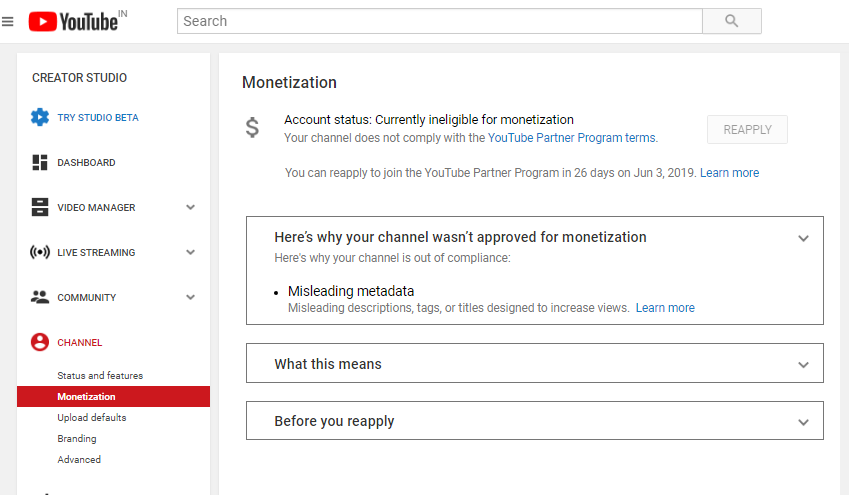Open Community menu item
This screenshot has width=849, height=495.
coord(87,297)
